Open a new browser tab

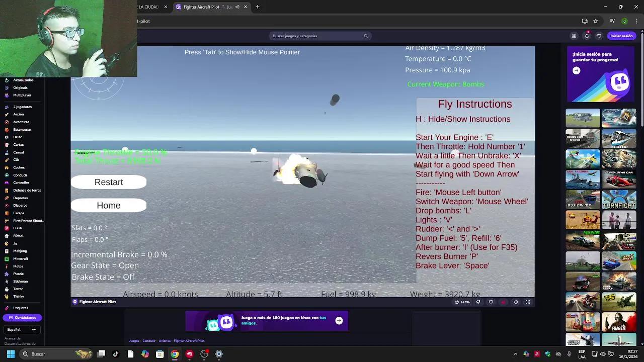click(257, 7)
